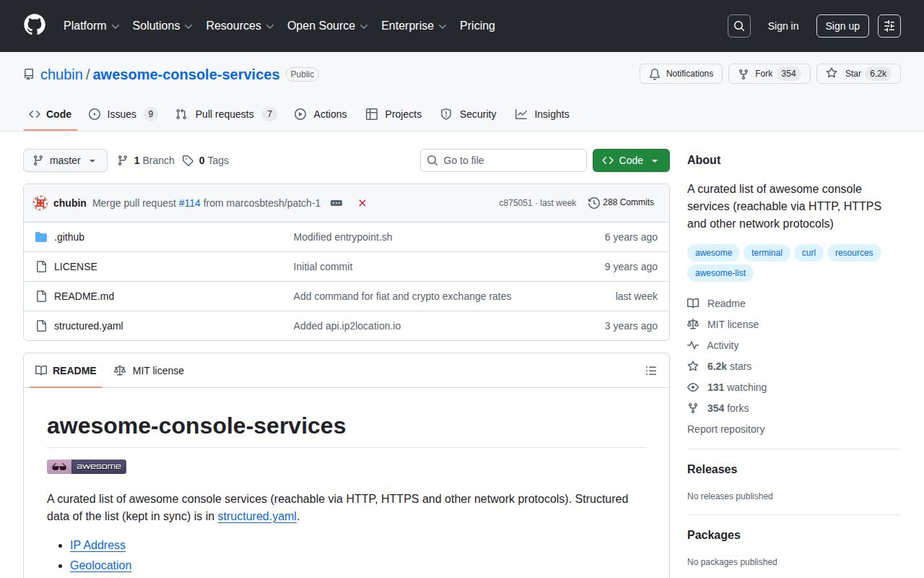Open the structured.yaml link in README

click(257, 517)
